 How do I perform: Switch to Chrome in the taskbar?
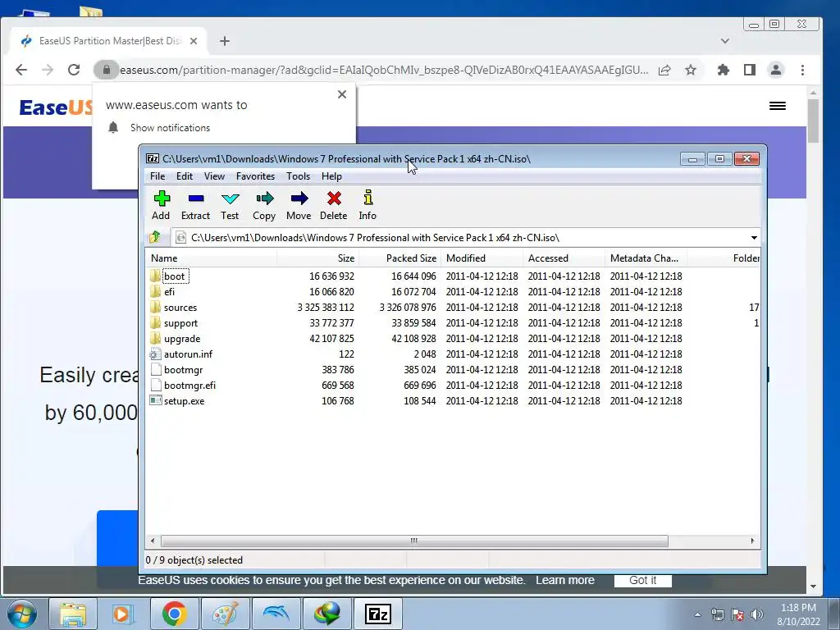pyautogui.click(x=174, y=614)
